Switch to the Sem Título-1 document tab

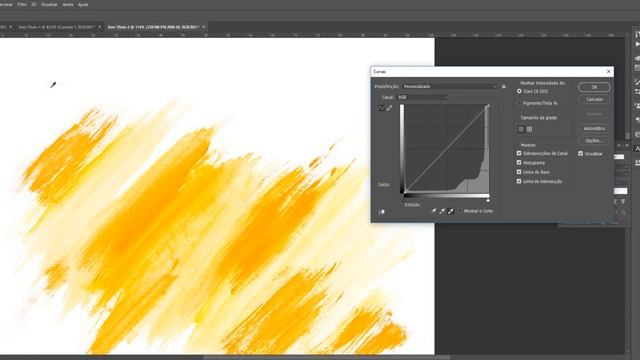click(56, 27)
